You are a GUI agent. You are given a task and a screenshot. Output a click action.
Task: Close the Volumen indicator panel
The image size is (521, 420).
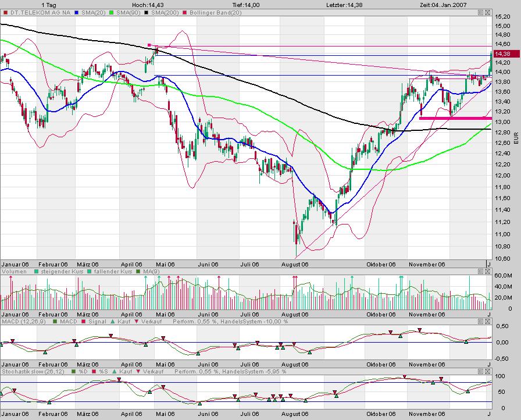coord(488,272)
